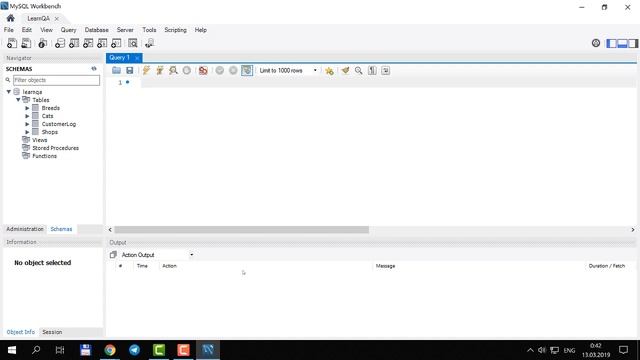Image resolution: width=640 pixels, height=360 pixels.
Task: Reconnect to DBMS icon
Action: click(x=149, y=43)
